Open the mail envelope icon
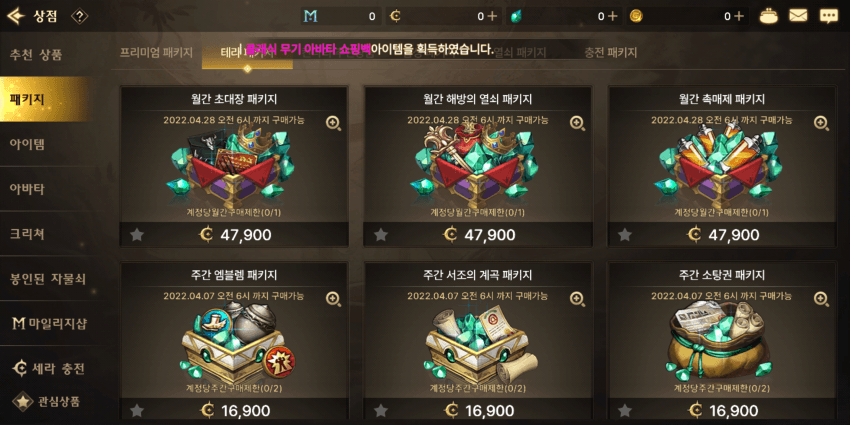850x425 pixels. 798,16
